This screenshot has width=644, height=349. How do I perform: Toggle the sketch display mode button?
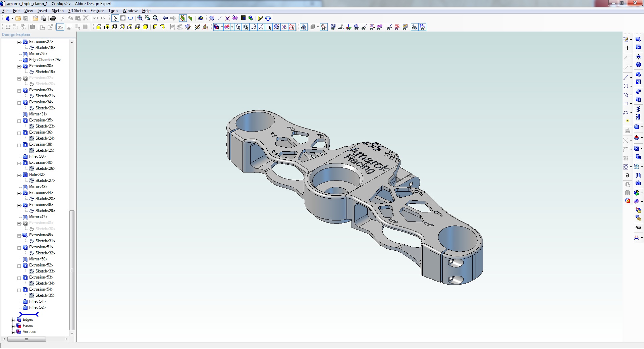pos(60,27)
